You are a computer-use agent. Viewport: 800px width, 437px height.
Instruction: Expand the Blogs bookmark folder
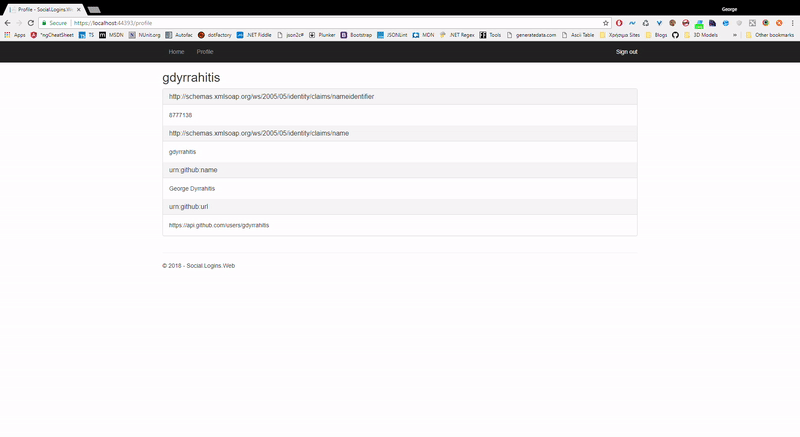coord(656,35)
